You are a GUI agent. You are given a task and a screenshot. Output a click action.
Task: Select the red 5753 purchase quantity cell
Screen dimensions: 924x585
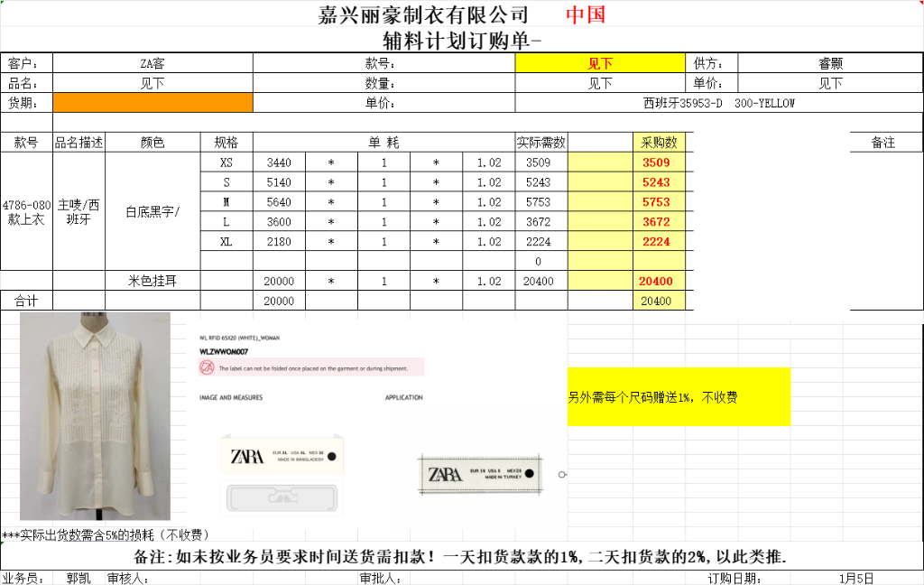click(x=656, y=202)
